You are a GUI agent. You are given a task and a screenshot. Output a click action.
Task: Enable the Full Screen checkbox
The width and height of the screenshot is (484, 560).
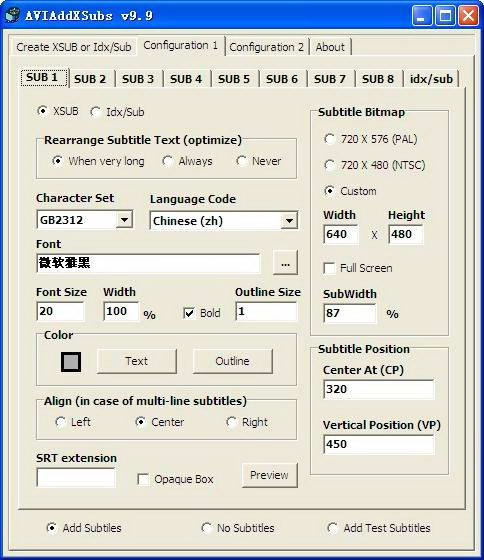click(x=329, y=268)
